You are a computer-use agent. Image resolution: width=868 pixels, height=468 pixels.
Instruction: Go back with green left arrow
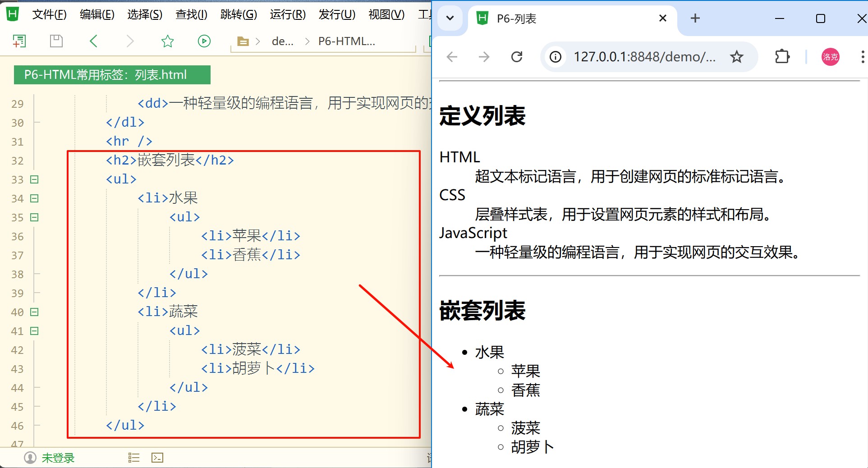(93, 41)
